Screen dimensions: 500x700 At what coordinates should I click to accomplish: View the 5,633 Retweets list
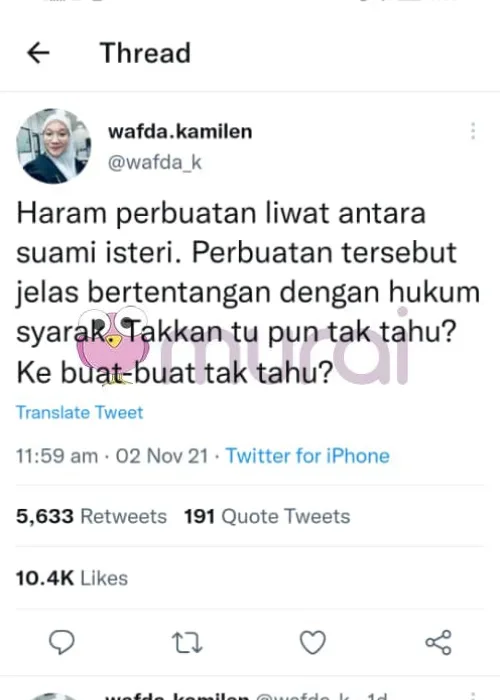(92, 516)
